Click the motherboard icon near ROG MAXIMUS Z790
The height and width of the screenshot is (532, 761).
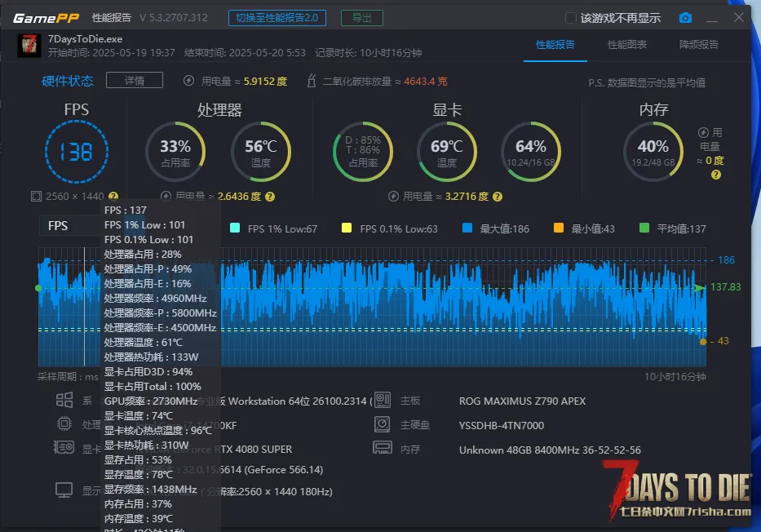click(383, 401)
